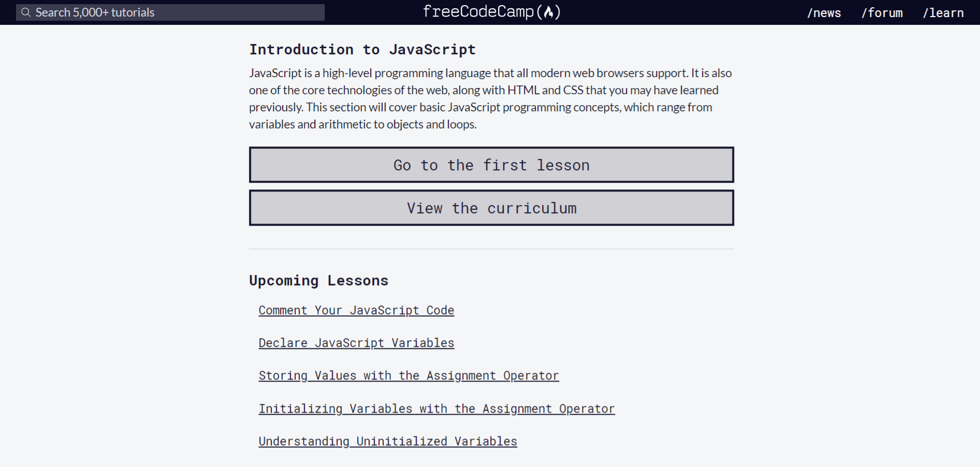Click the horizontal divider above Upcoming Lessons

[491, 249]
